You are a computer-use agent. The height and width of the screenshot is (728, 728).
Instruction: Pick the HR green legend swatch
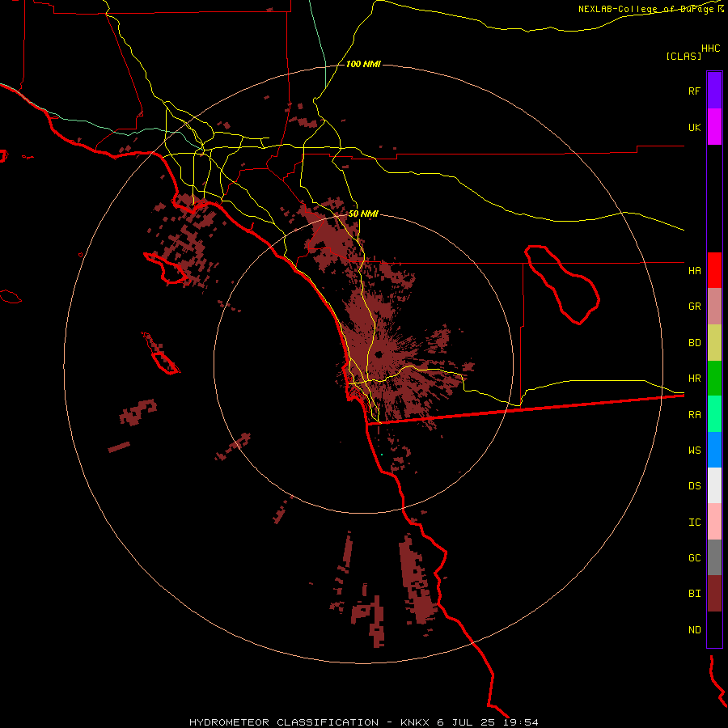[714, 379]
